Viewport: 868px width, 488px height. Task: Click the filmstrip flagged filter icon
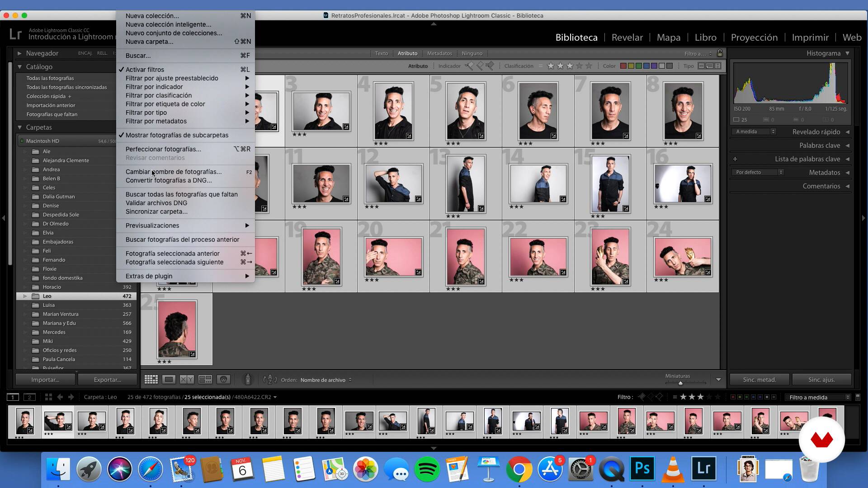pos(641,397)
